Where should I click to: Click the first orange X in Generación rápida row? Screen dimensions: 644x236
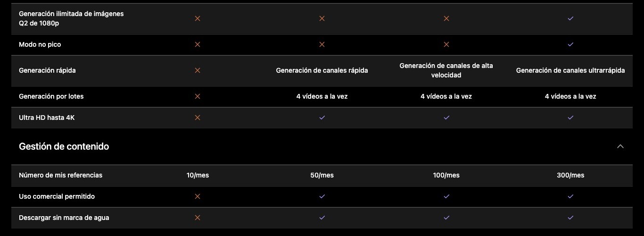pyautogui.click(x=198, y=70)
